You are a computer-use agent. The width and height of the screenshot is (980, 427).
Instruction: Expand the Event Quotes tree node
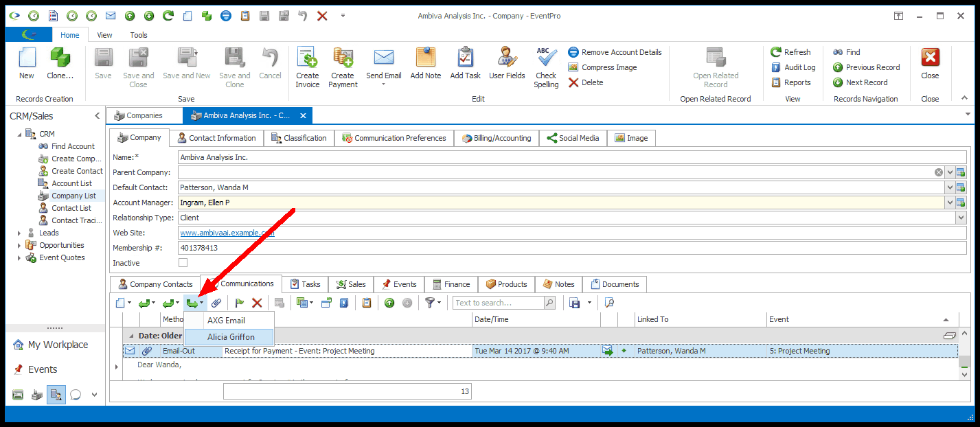[19, 257]
